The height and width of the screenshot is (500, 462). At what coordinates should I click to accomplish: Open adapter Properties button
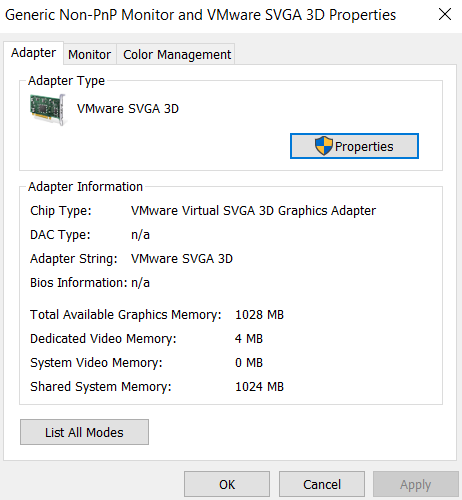[x=354, y=146]
